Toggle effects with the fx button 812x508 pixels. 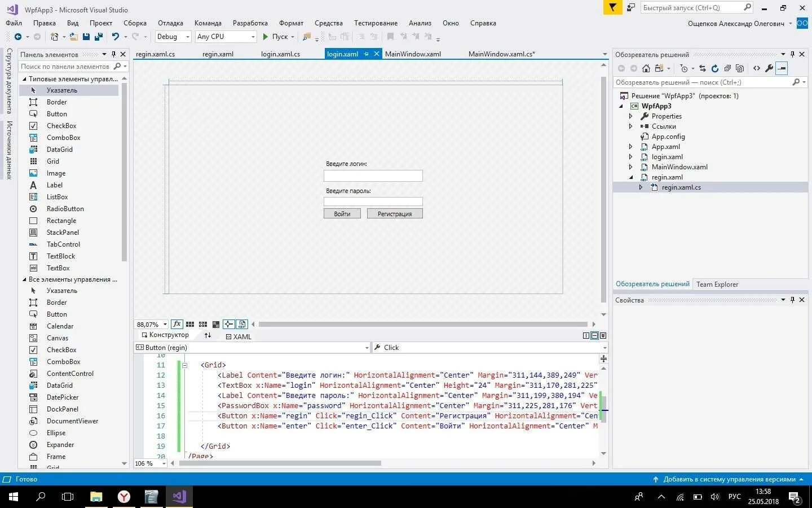point(177,324)
